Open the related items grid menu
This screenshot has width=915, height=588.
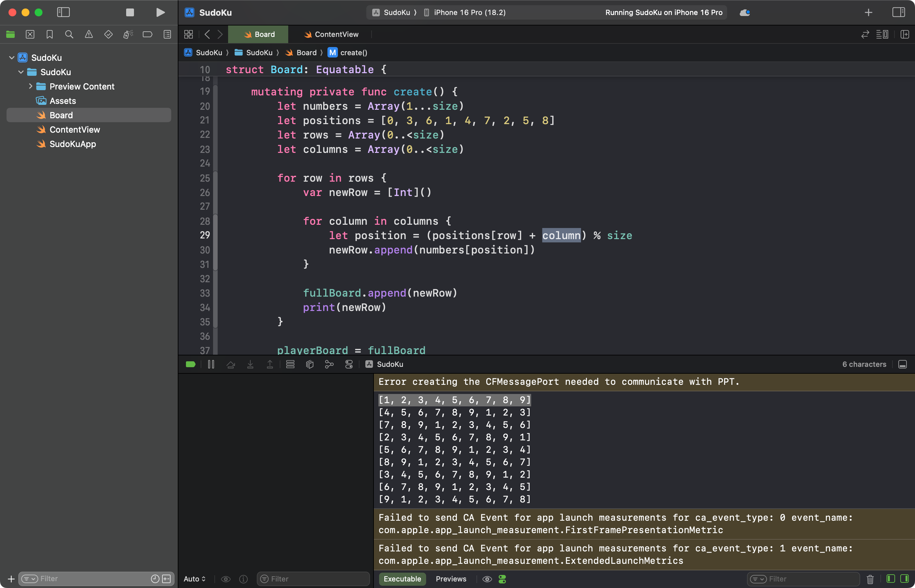point(189,34)
